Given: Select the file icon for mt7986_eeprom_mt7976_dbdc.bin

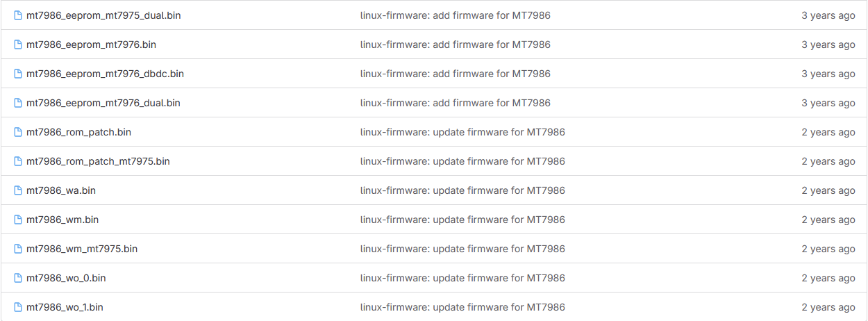Looking at the screenshot, I should pyautogui.click(x=19, y=74).
